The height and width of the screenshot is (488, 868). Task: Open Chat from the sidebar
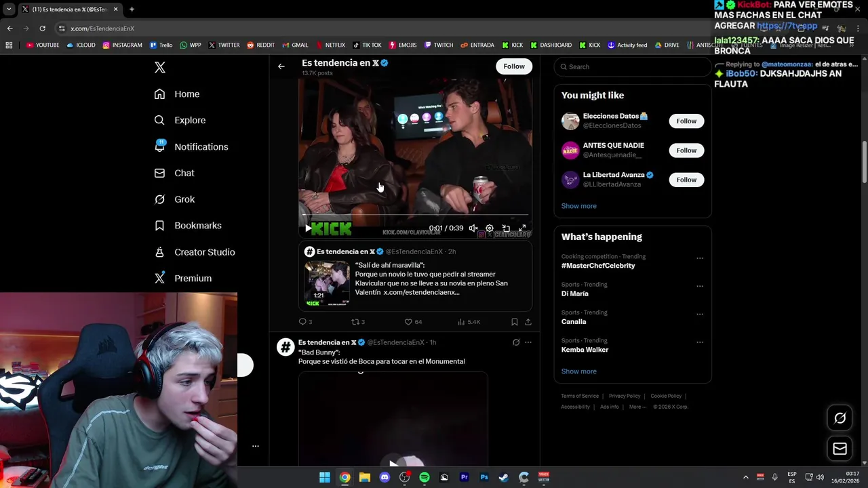point(174,173)
